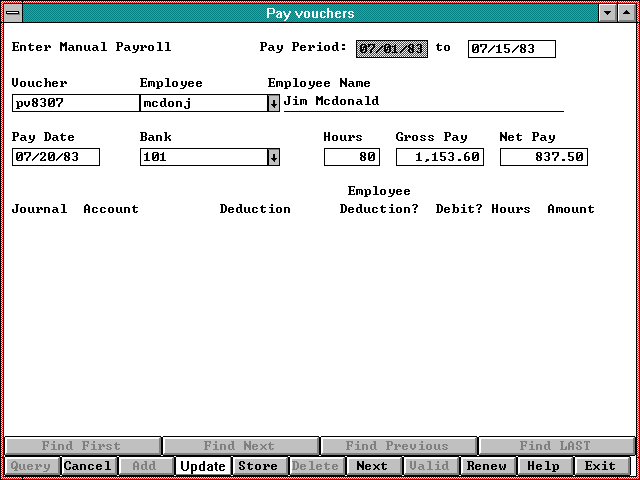Screen dimensions: 640x480
Task: Click the Hours field showing 80
Action: (x=353, y=157)
